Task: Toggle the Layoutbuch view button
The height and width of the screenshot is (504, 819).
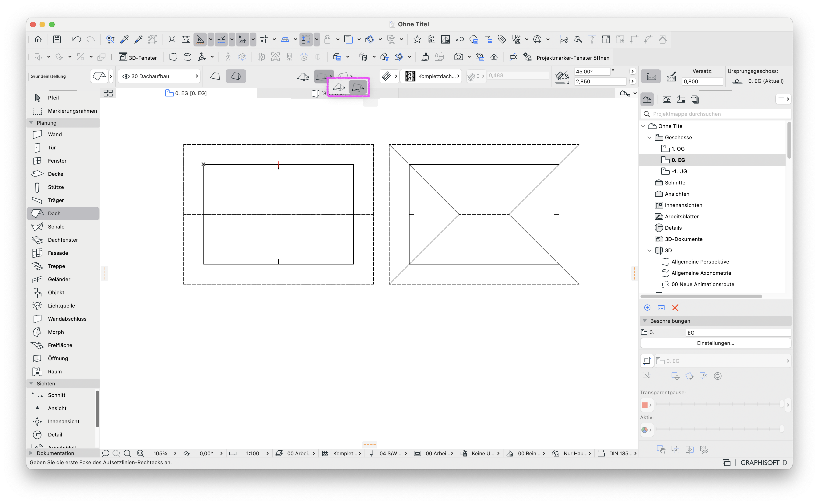Action: (x=681, y=99)
